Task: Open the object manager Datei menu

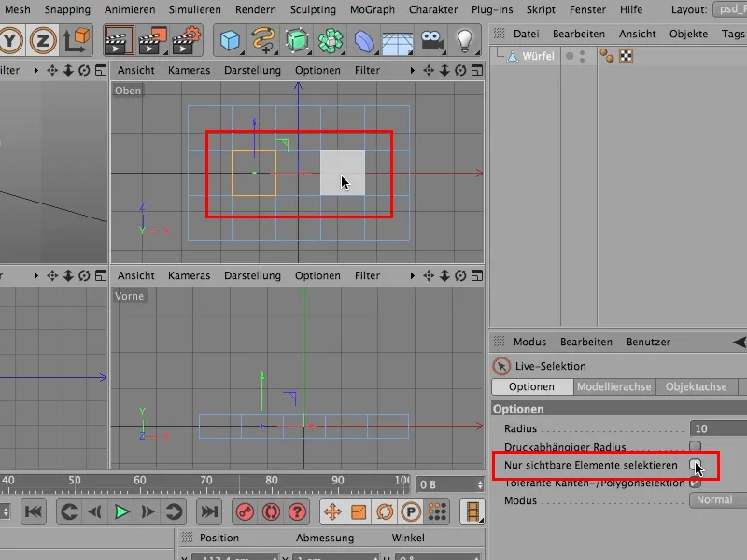Action: coord(526,34)
